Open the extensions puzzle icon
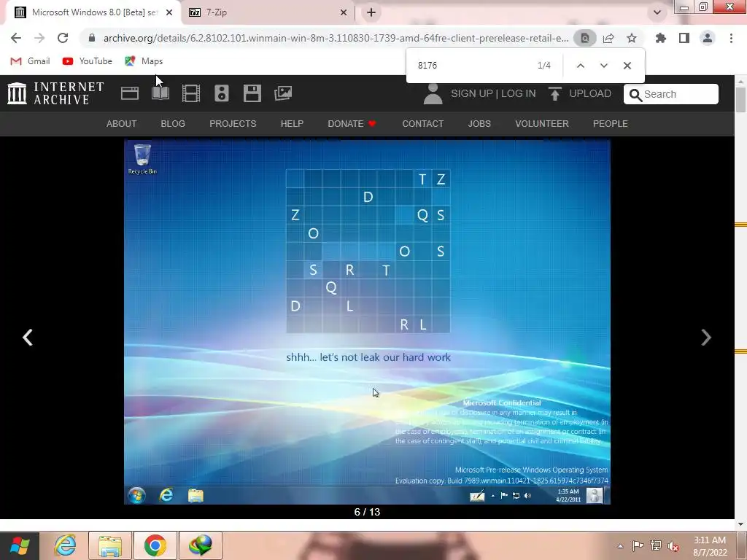 click(x=661, y=38)
